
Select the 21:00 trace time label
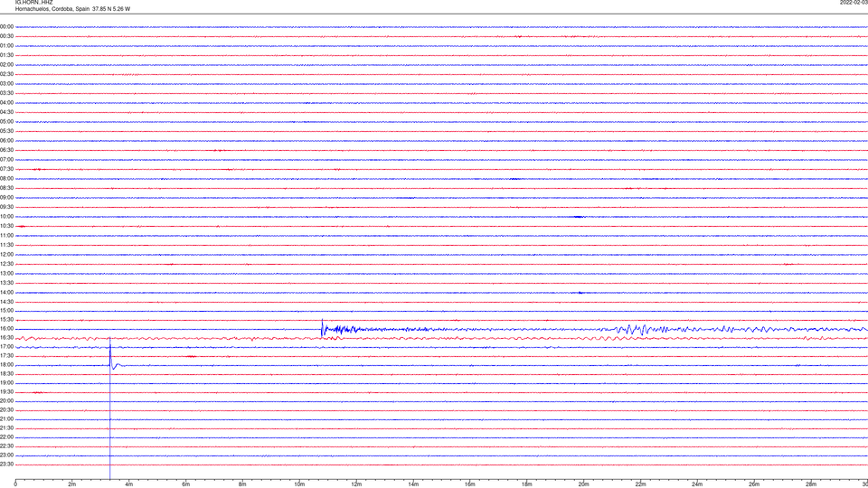6,419
